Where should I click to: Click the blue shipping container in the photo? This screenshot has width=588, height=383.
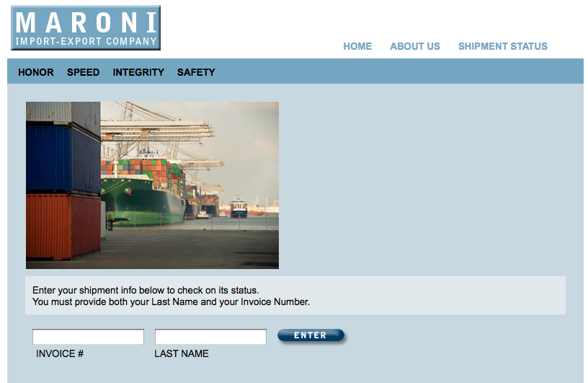click(63, 159)
